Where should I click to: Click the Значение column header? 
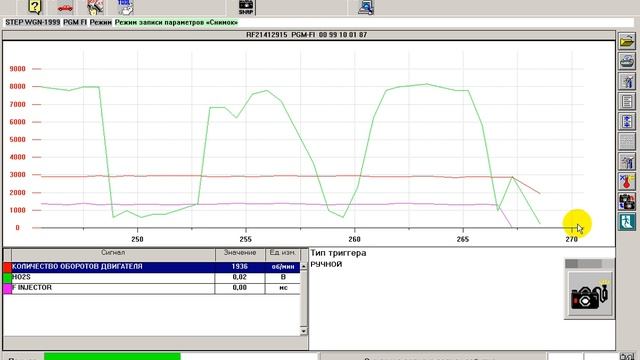coord(240,253)
